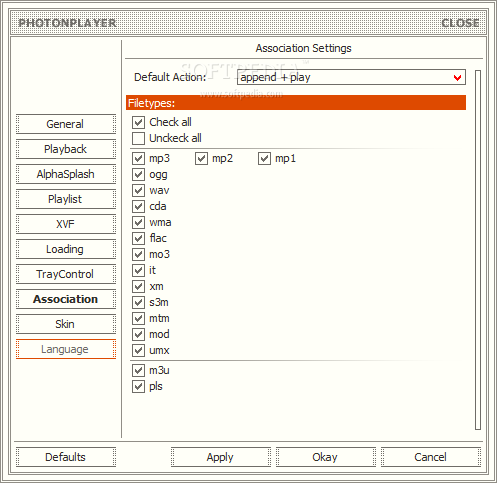Click the PHOTONPLAYER title text
This screenshot has height=483, width=497.
(x=67, y=23)
